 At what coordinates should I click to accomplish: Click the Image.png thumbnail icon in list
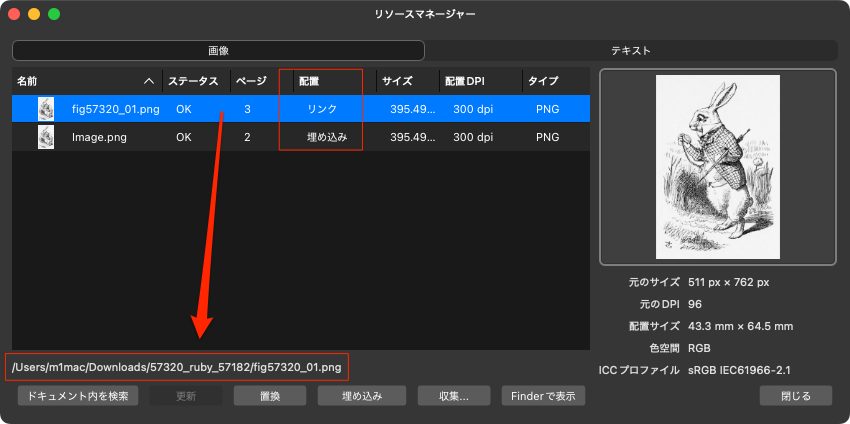(46, 137)
